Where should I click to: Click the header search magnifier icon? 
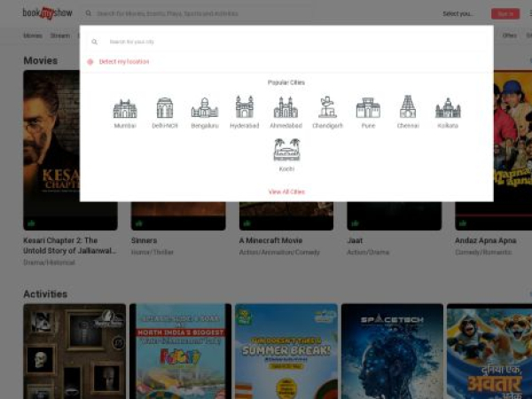(88, 13)
